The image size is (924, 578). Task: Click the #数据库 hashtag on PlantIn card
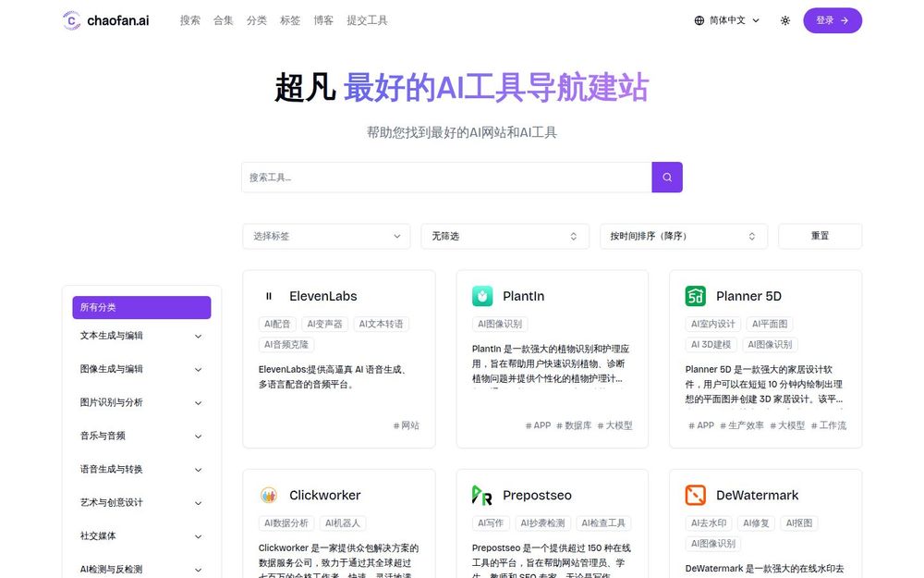coord(574,425)
